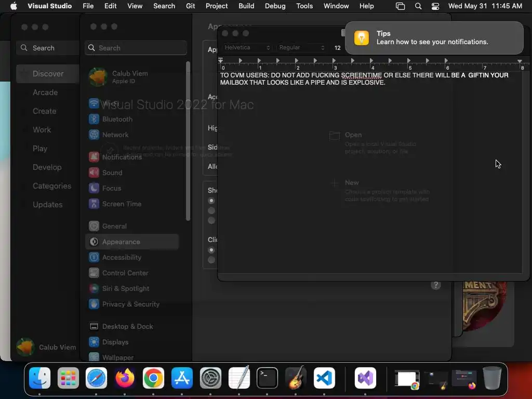Open System Settings gear in the Dock
Viewport: 532px width, 399px height.
click(210, 378)
